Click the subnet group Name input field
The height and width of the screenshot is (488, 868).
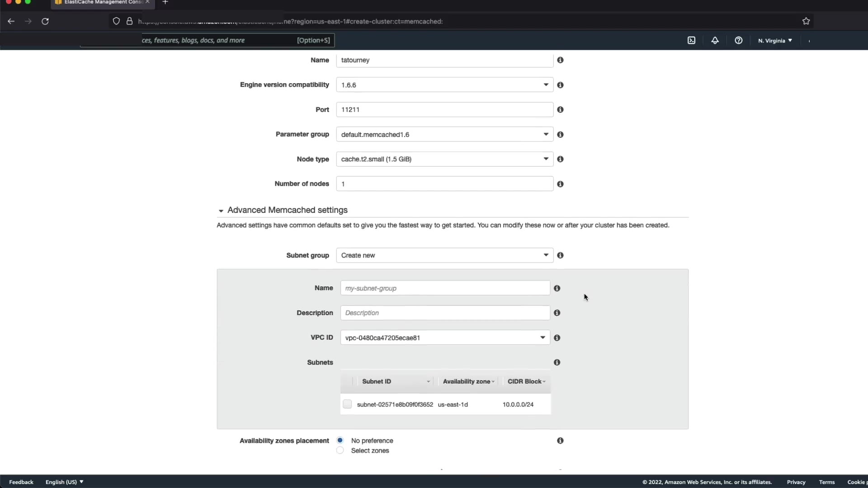(x=445, y=288)
